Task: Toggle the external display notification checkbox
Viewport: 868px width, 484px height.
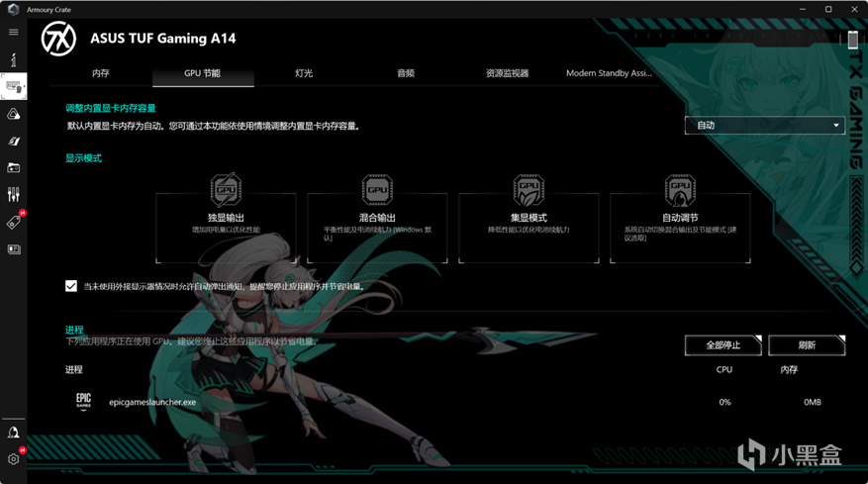Action: coord(71,286)
